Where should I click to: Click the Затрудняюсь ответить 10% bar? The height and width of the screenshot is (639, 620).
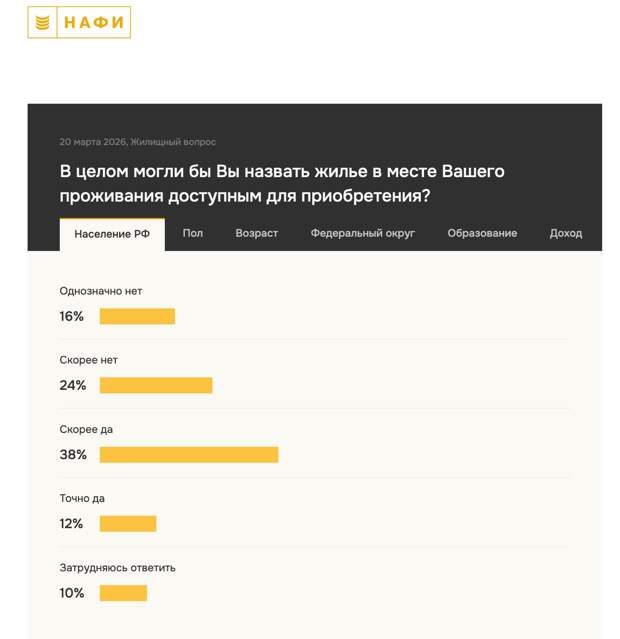pos(123,593)
